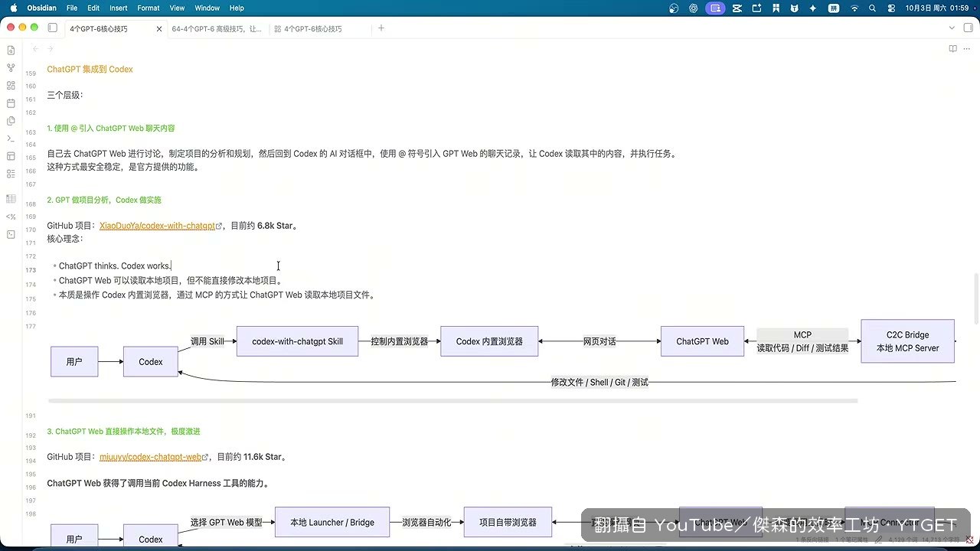Click the sync status icon in status bar
Image resolution: width=980 pixels, height=551 pixels.
coord(969,540)
